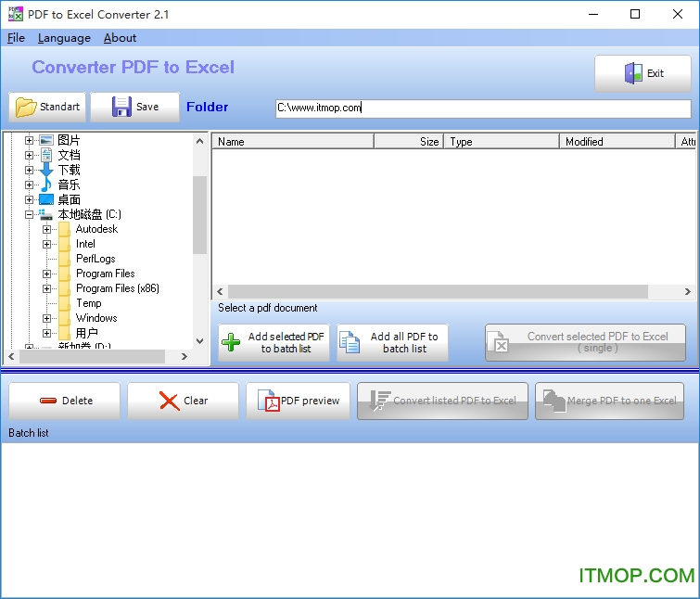700x599 pixels.
Task: Click the Exit button
Action: tap(643, 73)
